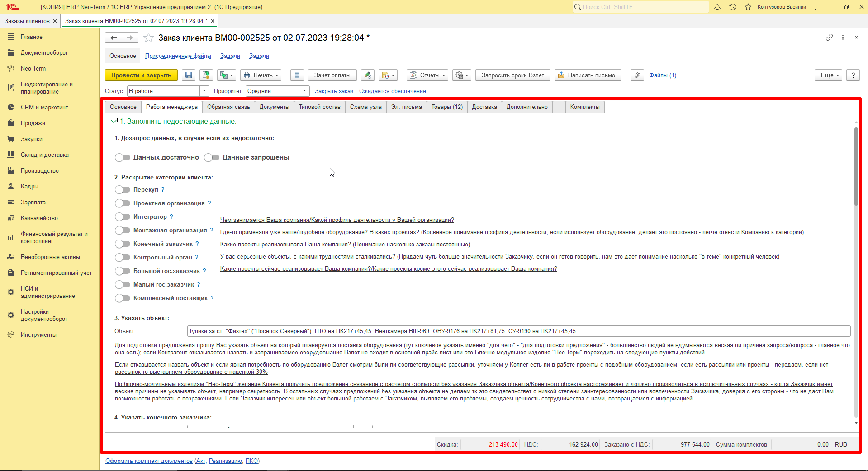The image size is (868, 471).
Task: Open the Продажи section
Action: point(33,123)
